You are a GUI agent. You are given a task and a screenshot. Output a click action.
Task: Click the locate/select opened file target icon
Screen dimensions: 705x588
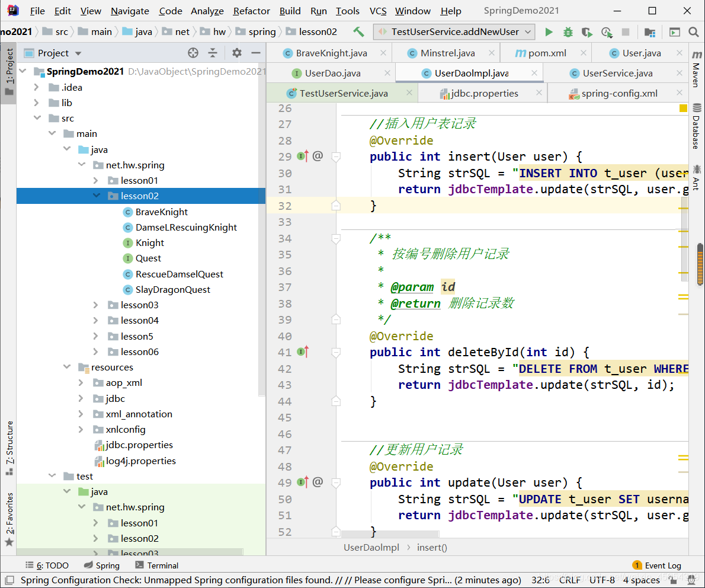pos(193,53)
